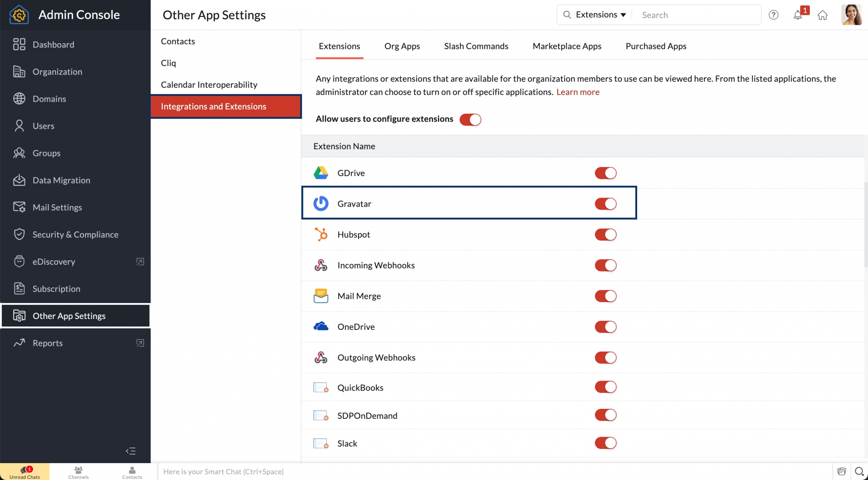Click the Search input field

697,15
